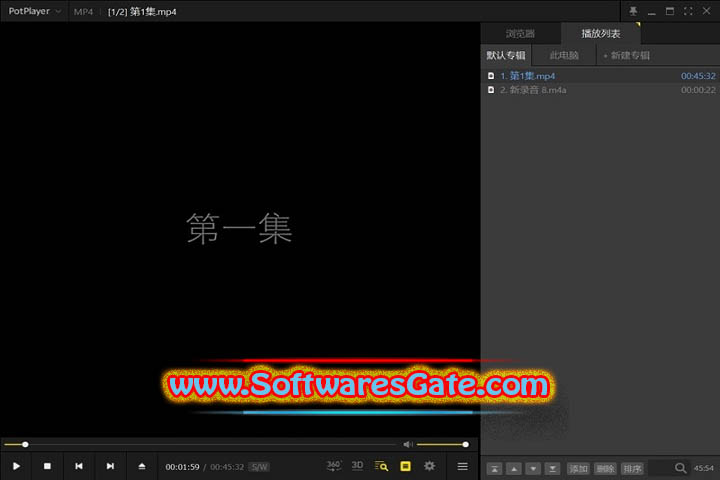Move playlist item to the bottom

[x=552, y=469]
